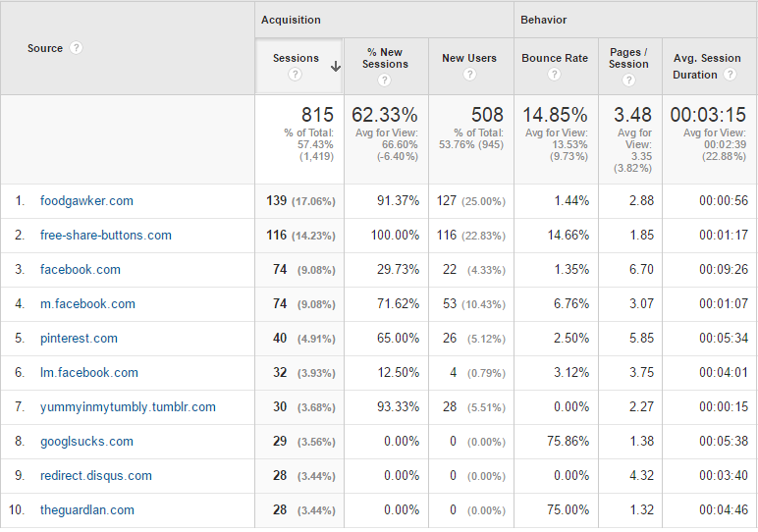
Task: Click m.facebook.com % new sessions 71.62%
Action: click(x=398, y=303)
